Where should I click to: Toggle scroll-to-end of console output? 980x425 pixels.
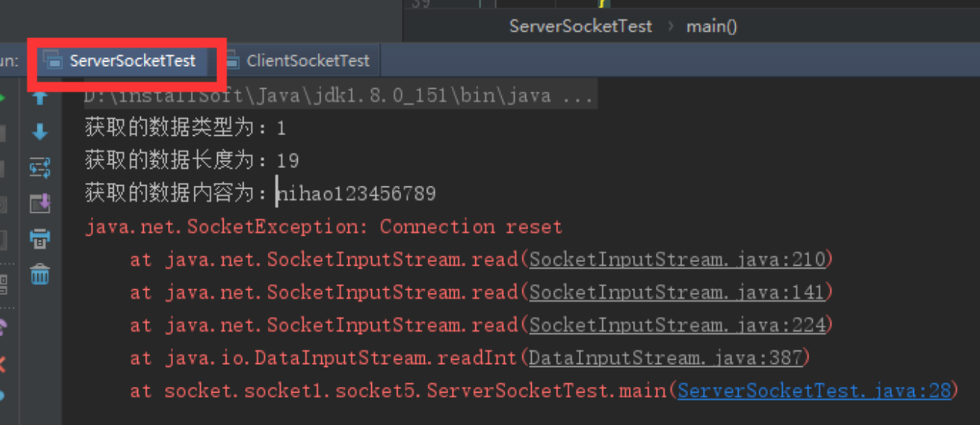[x=40, y=203]
